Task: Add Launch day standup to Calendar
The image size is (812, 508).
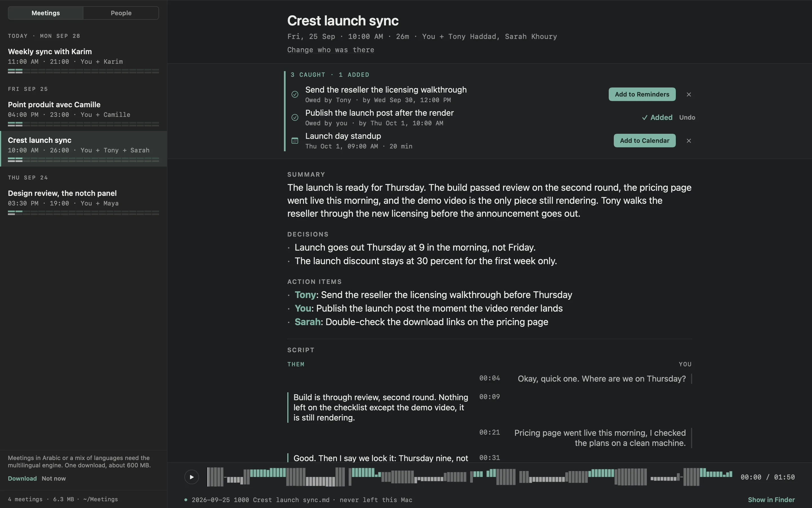Action: pos(645,141)
